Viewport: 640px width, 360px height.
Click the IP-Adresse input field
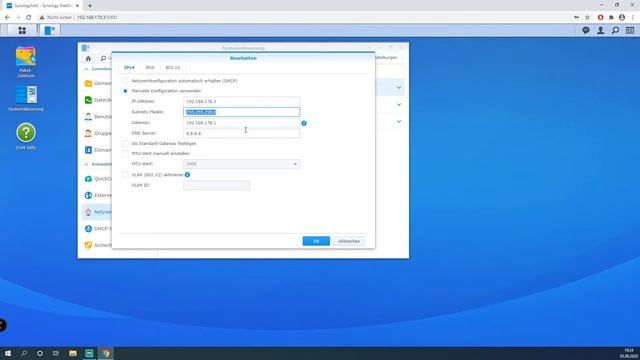tap(241, 101)
